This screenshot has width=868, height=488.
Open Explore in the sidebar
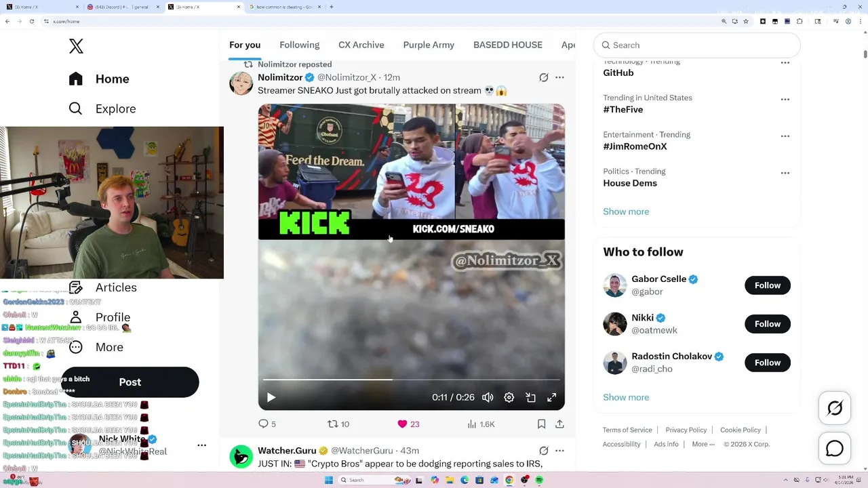click(102, 108)
